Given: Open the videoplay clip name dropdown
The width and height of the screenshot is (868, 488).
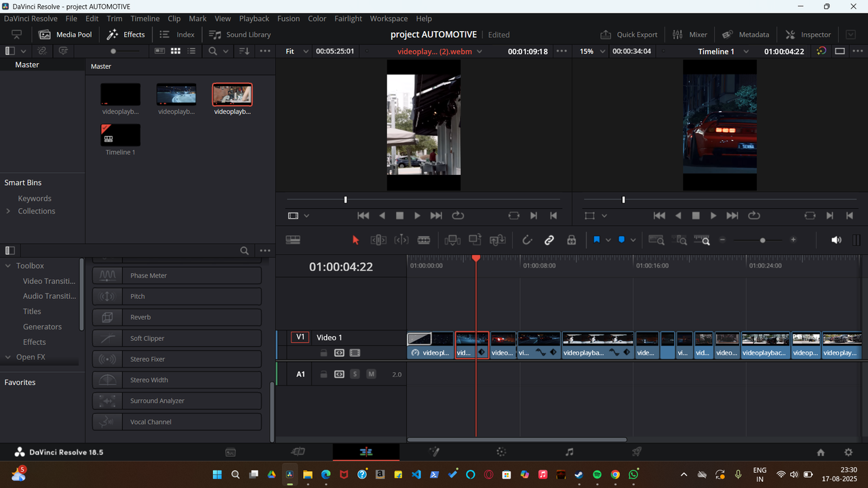Looking at the screenshot, I should (479, 51).
